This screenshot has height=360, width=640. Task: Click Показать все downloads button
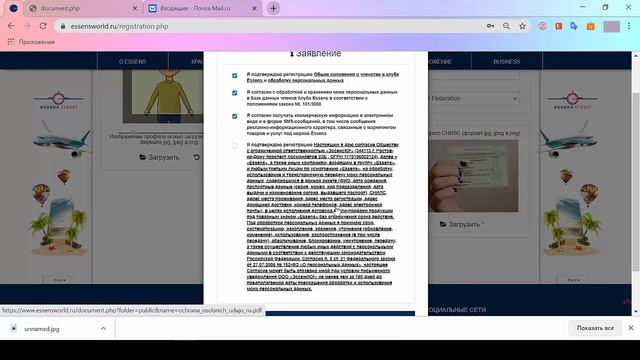click(595, 328)
